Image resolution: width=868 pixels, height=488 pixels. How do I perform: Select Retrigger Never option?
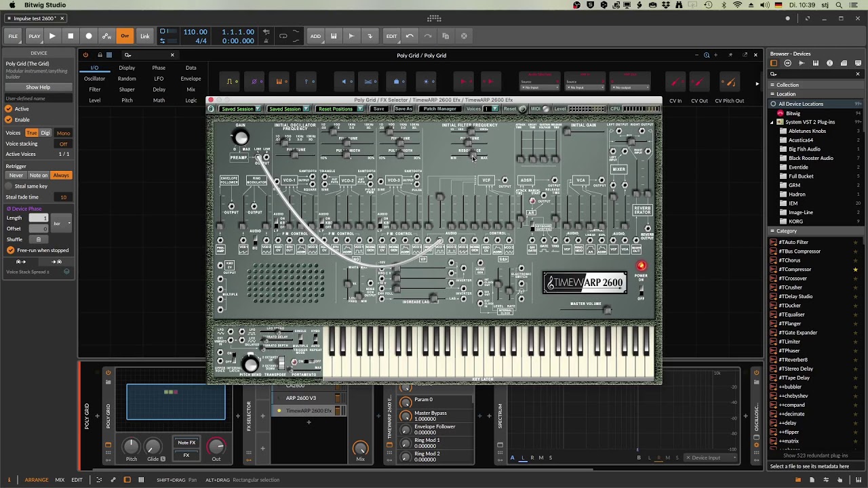pyautogui.click(x=16, y=176)
